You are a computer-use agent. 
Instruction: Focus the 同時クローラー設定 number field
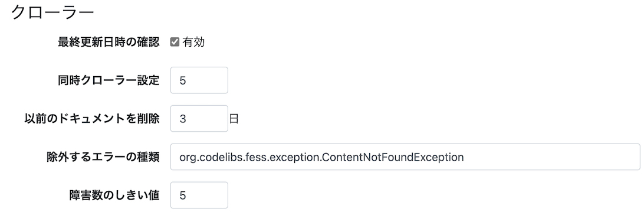coord(199,80)
